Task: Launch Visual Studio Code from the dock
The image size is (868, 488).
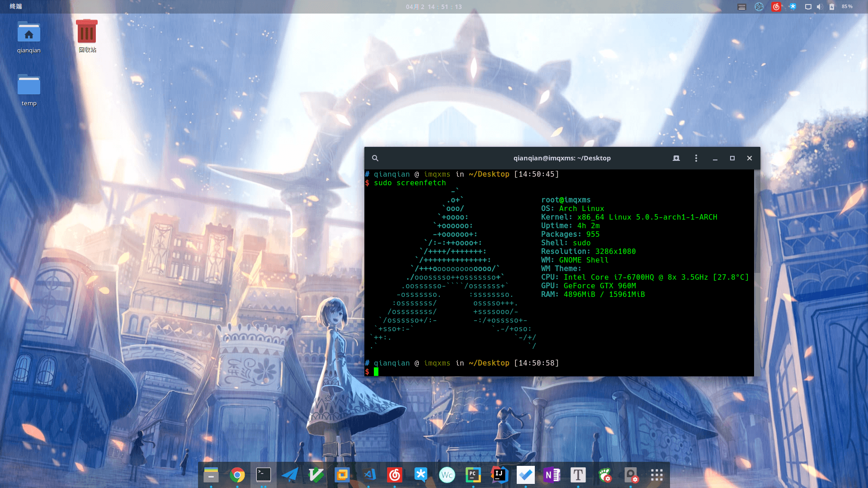Action: coord(368,475)
